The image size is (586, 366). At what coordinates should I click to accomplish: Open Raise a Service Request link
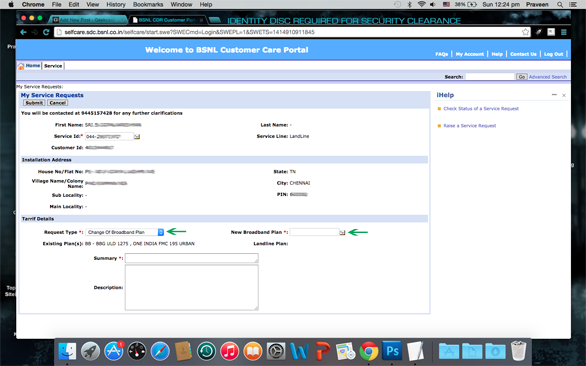470,126
